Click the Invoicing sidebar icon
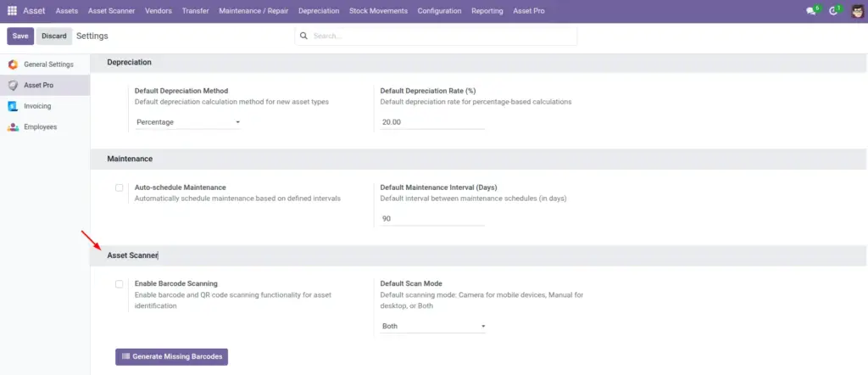The width and height of the screenshot is (868, 375). click(x=13, y=106)
